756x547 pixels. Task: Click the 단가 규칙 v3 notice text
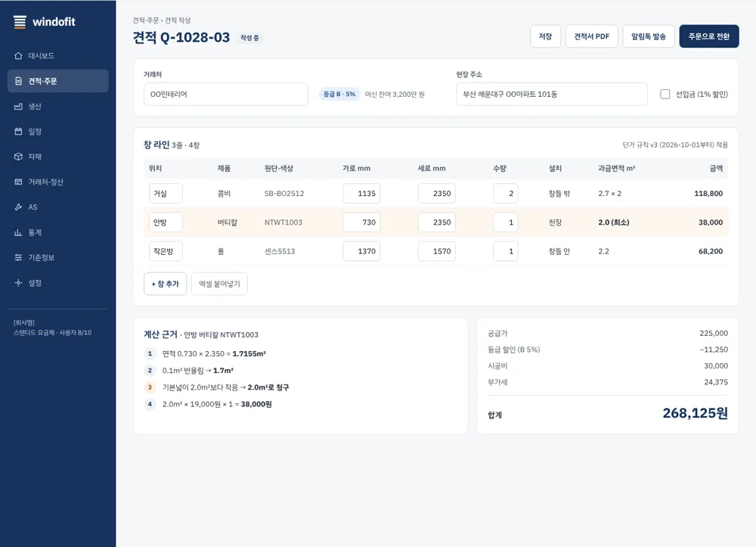tap(675, 145)
